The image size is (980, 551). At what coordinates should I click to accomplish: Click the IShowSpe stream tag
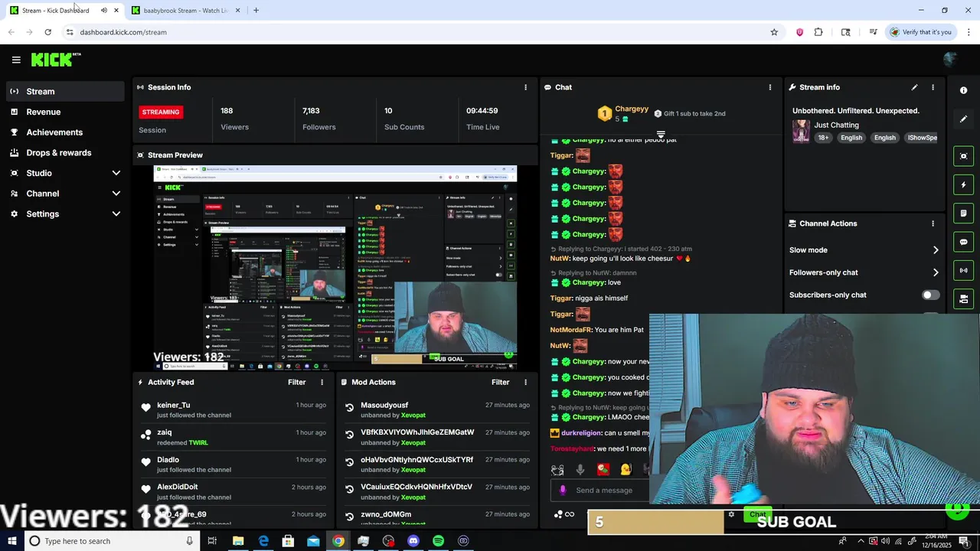(x=922, y=138)
